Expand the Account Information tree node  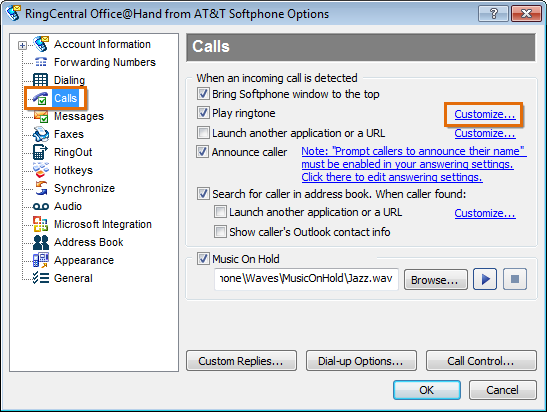[22, 45]
